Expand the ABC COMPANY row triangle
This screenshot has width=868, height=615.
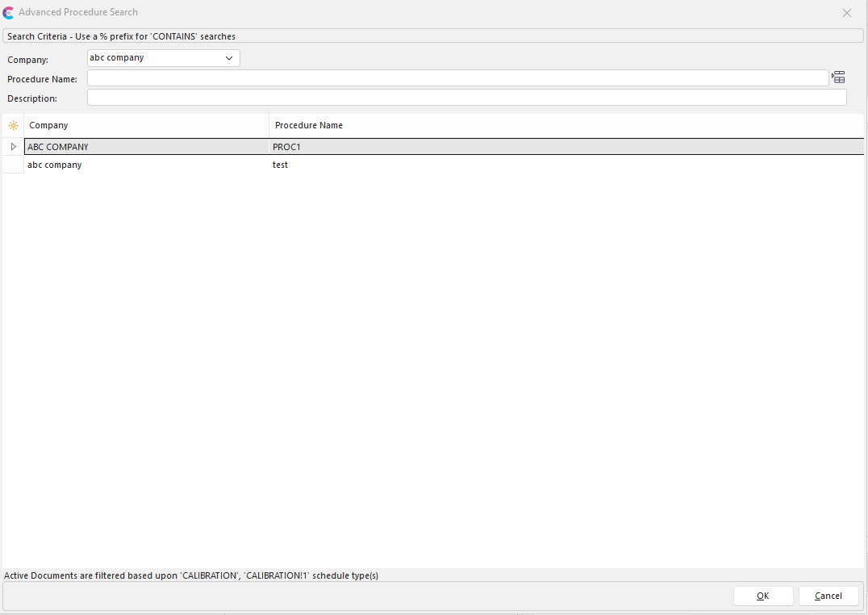13,147
